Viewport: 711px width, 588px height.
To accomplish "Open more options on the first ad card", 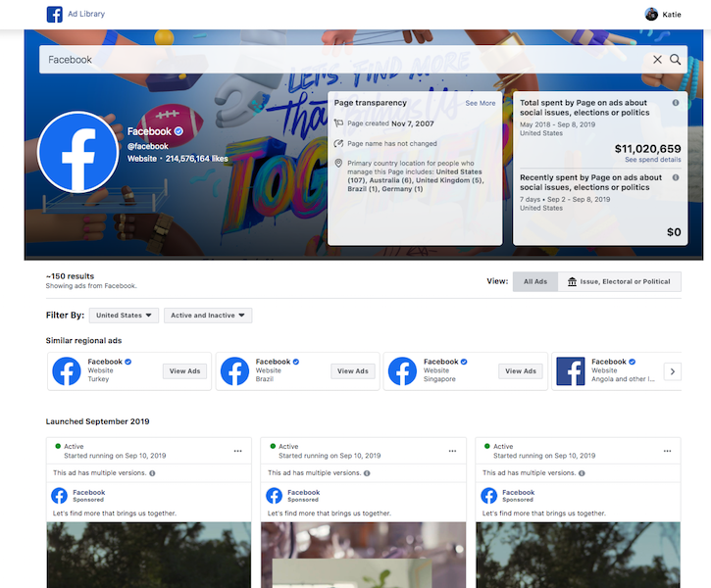I will (x=238, y=451).
